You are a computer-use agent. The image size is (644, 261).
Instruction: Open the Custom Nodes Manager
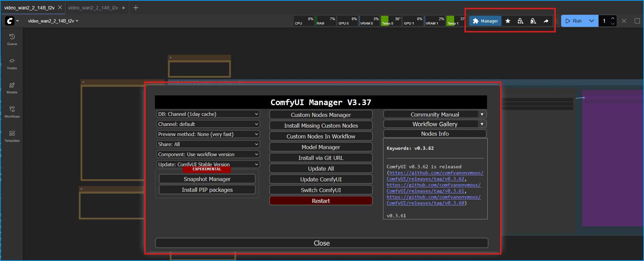point(321,115)
